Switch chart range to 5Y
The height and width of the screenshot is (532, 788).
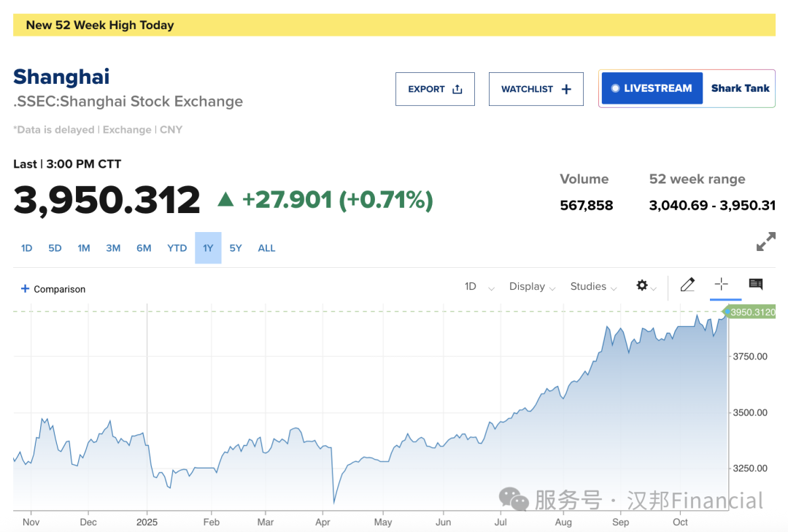coord(236,248)
